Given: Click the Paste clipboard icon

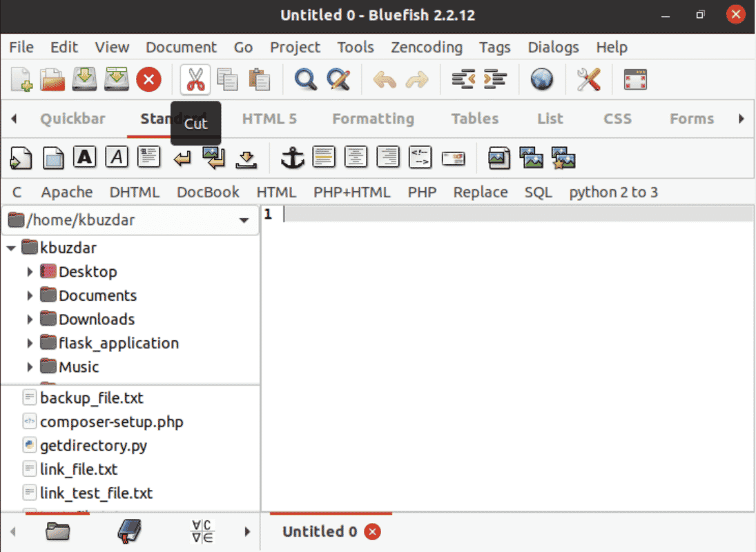Looking at the screenshot, I should coord(259,79).
